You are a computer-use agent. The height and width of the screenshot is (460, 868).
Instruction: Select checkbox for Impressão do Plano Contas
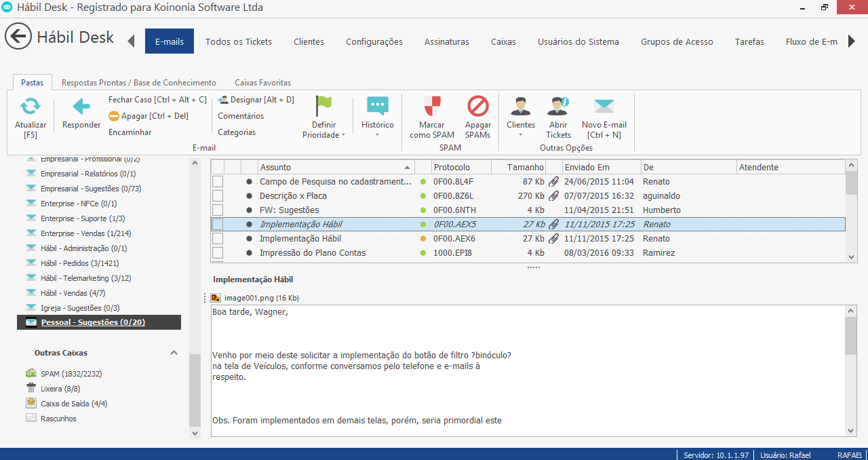[x=218, y=253]
